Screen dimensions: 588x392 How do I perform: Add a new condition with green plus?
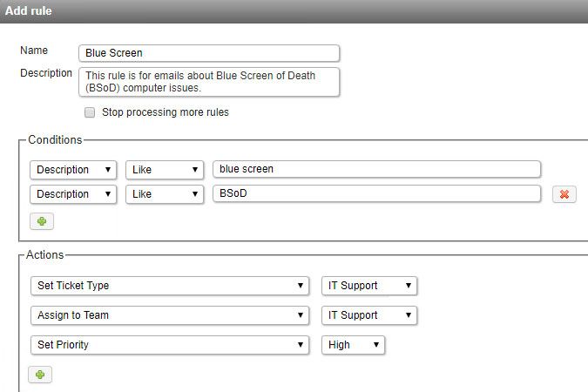(41, 221)
